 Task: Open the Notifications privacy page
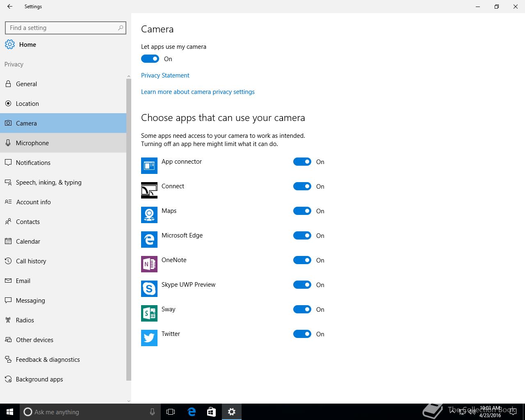(63, 162)
